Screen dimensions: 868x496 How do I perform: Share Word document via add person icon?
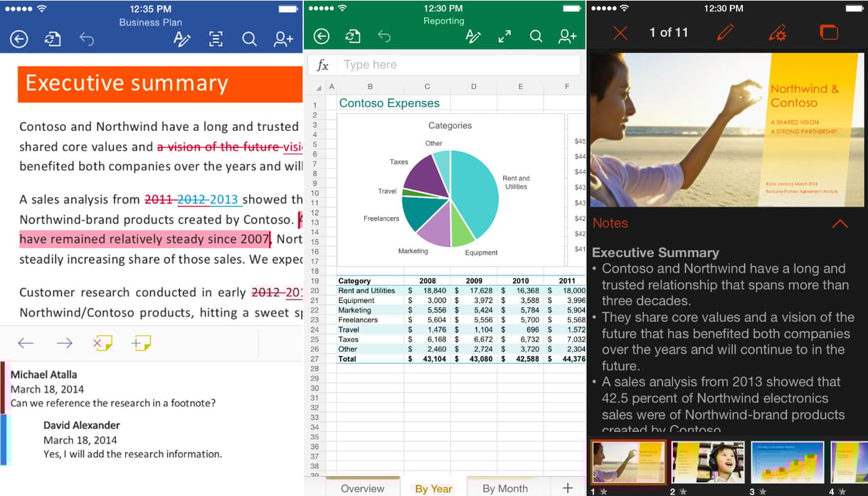coord(283,38)
